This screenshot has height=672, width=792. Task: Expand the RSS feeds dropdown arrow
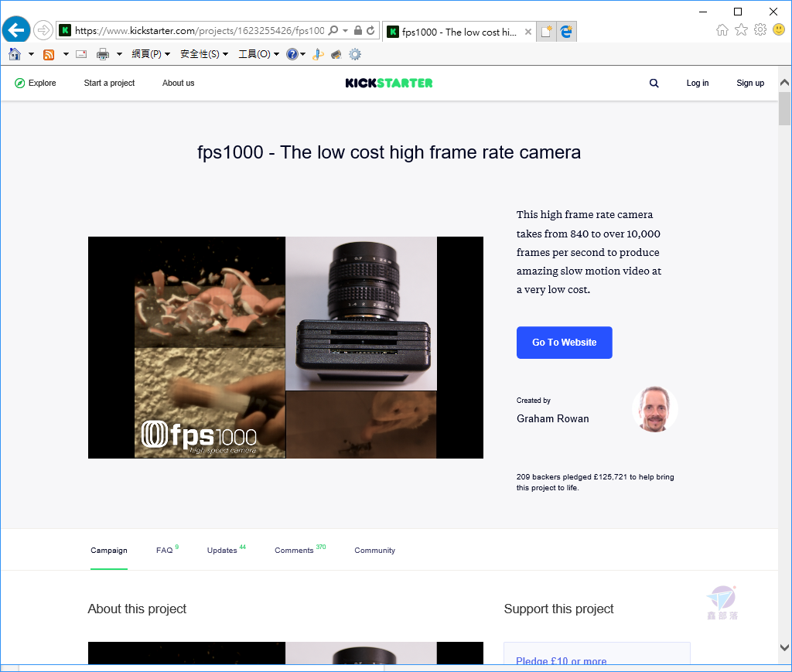66,54
